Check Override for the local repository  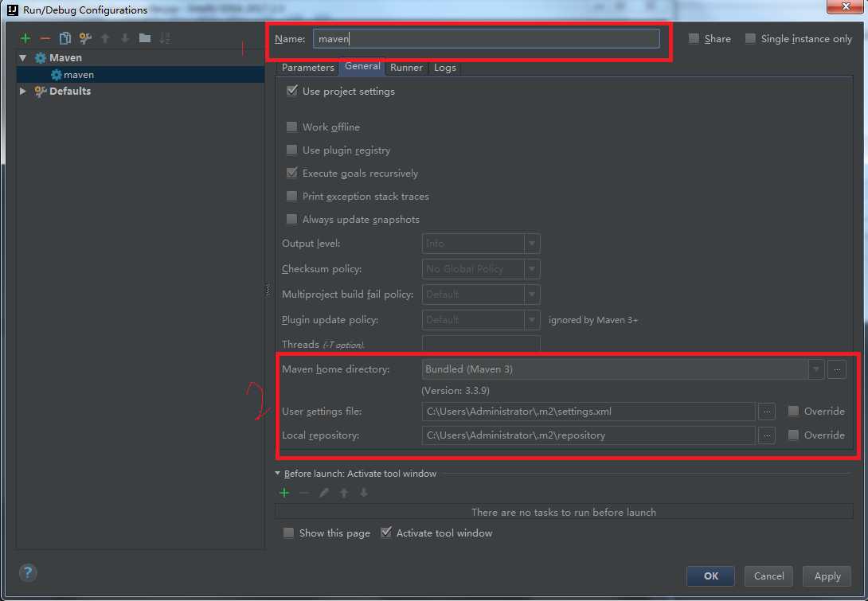[x=793, y=435]
